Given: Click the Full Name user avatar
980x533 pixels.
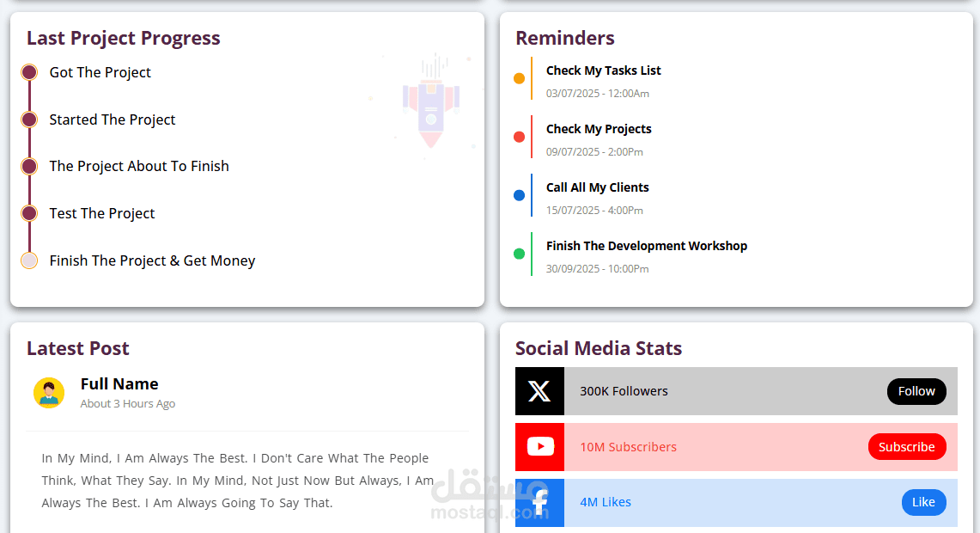Looking at the screenshot, I should [x=49, y=393].
